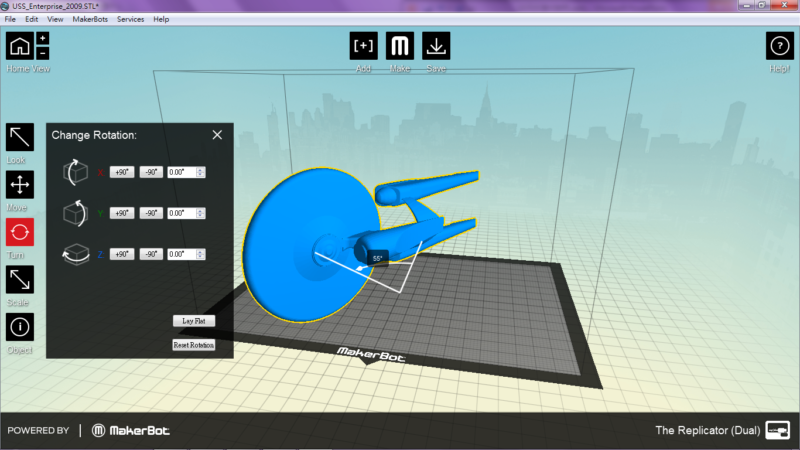The width and height of the screenshot is (800, 450).
Task: Rotate X axis by -90 degrees
Action: (151, 172)
